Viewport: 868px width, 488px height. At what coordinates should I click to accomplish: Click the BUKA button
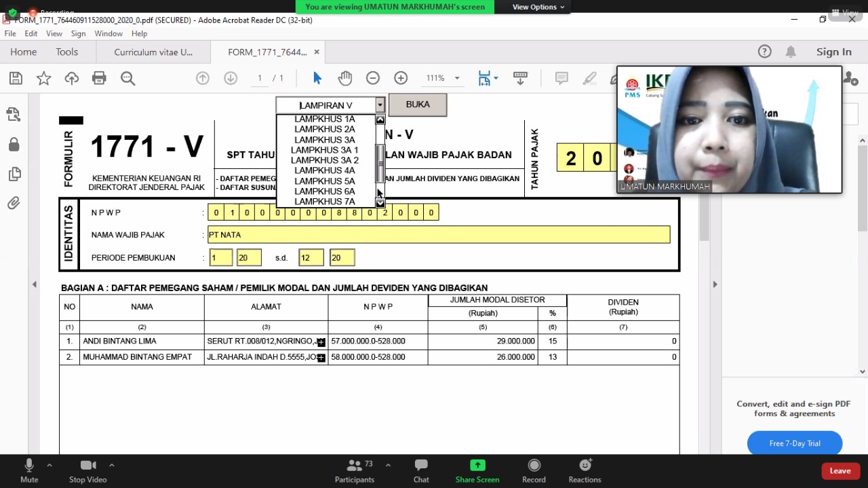(x=418, y=105)
